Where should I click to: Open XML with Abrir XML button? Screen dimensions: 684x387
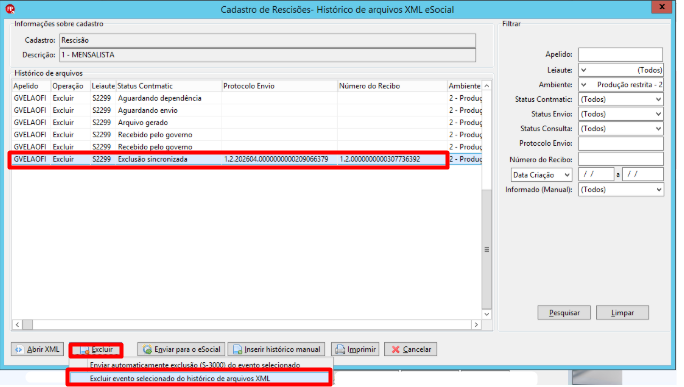[x=38, y=349]
